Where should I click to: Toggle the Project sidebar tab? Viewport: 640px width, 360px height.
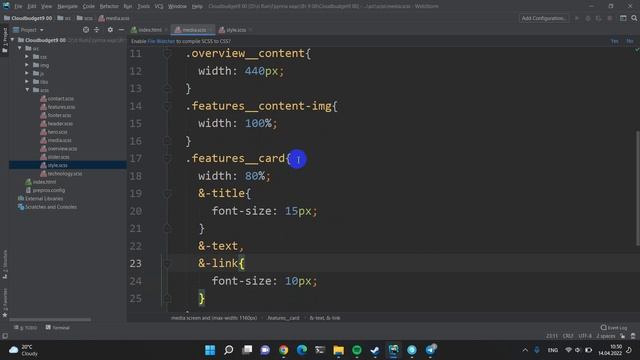tap(5, 40)
